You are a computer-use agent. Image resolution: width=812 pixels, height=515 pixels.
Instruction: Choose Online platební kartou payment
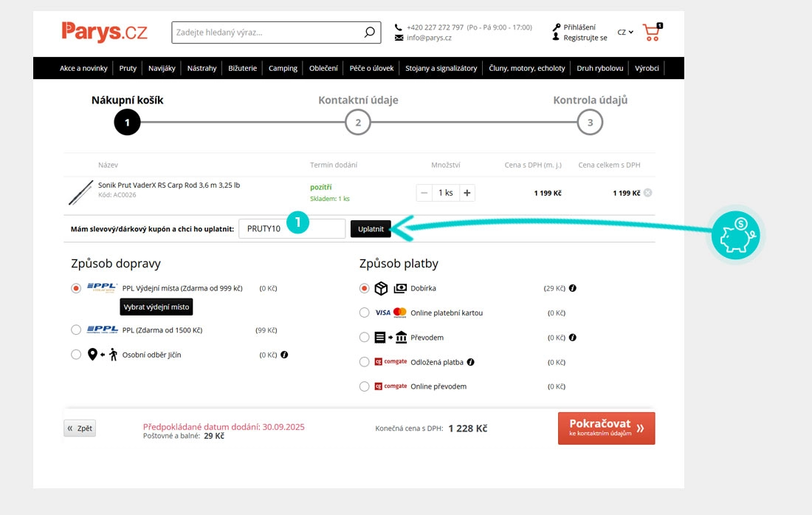pos(364,313)
